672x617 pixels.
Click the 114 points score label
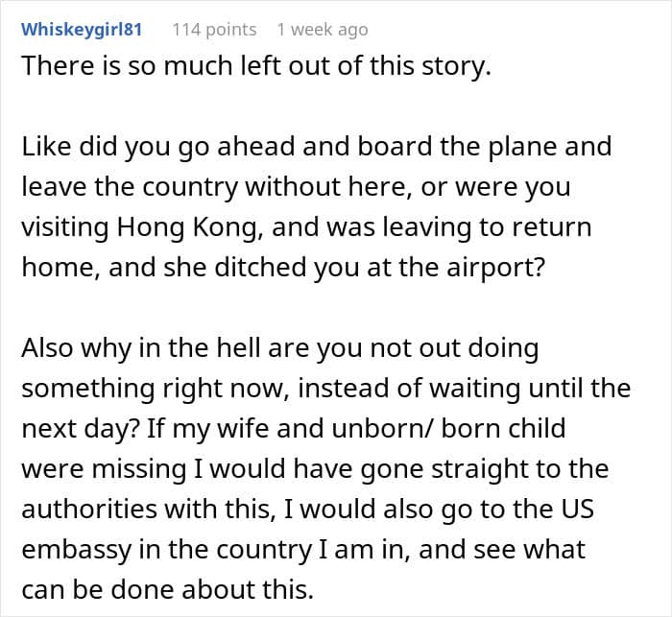tap(214, 30)
